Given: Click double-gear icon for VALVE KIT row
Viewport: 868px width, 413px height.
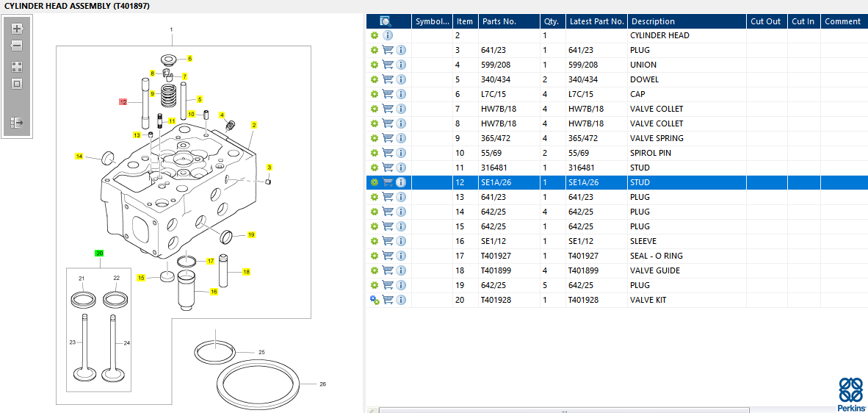Looking at the screenshot, I should point(375,300).
